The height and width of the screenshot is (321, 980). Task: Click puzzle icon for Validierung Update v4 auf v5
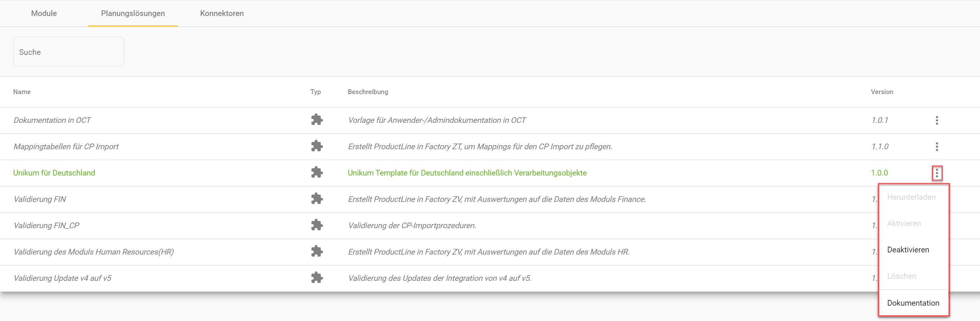coord(317,278)
